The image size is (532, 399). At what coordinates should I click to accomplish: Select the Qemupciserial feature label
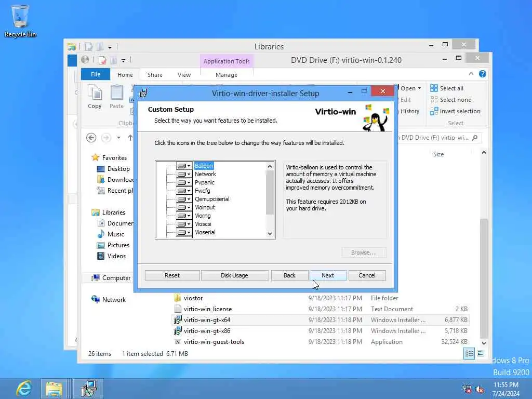pos(212,199)
